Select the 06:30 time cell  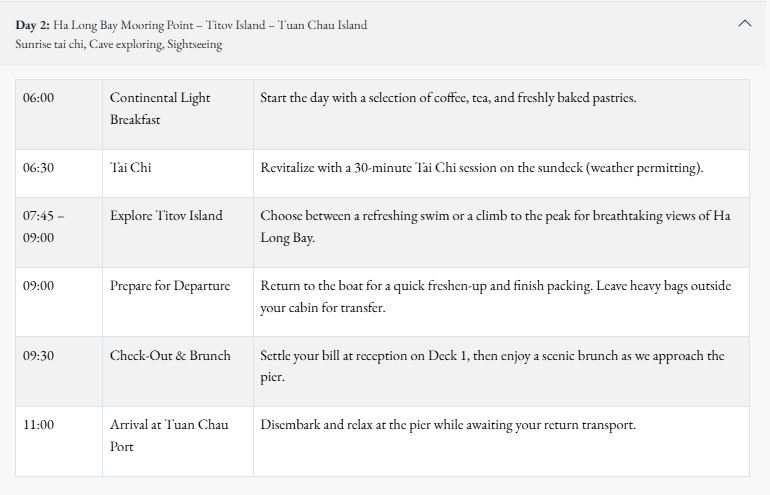point(39,168)
